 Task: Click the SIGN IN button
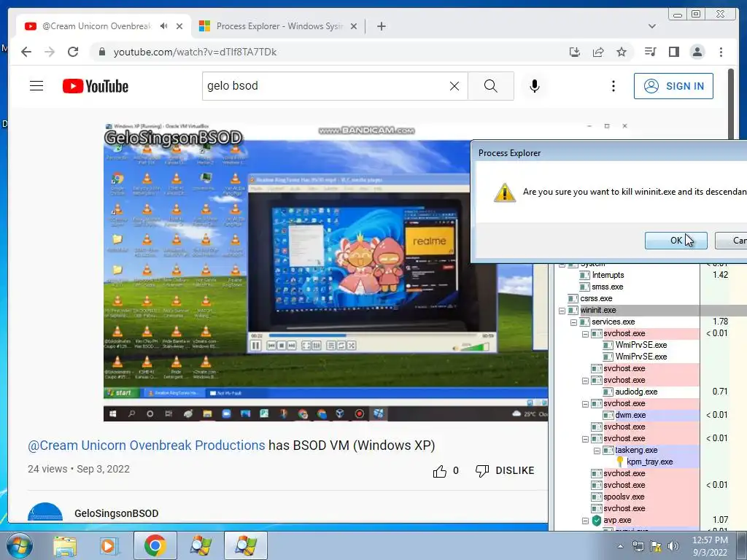(x=673, y=86)
